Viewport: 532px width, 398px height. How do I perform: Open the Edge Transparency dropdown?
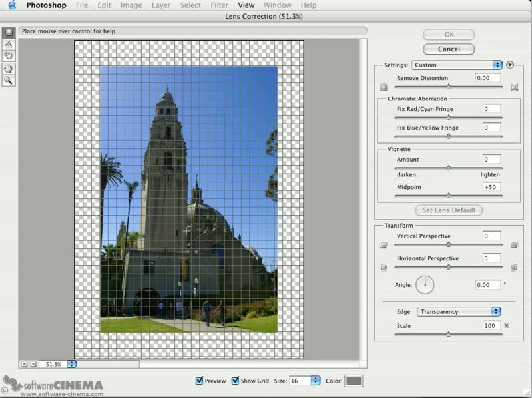(458, 311)
